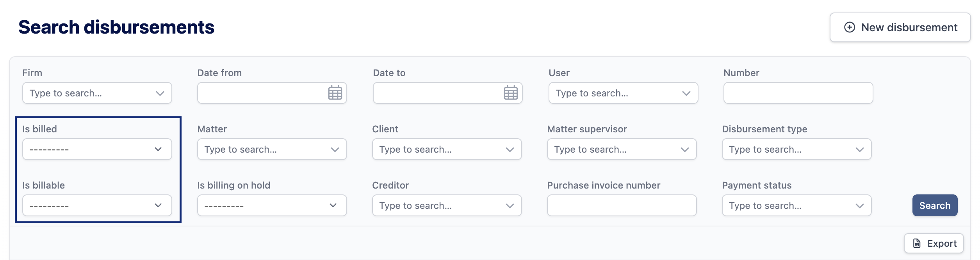This screenshot has height=260, width=980.
Task: Open the User dropdown
Action: click(x=623, y=93)
